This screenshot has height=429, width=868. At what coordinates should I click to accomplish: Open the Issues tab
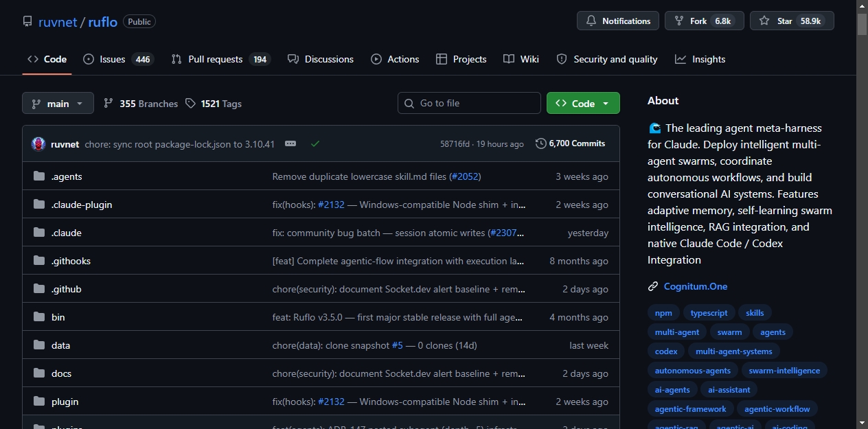[x=117, y=59]
